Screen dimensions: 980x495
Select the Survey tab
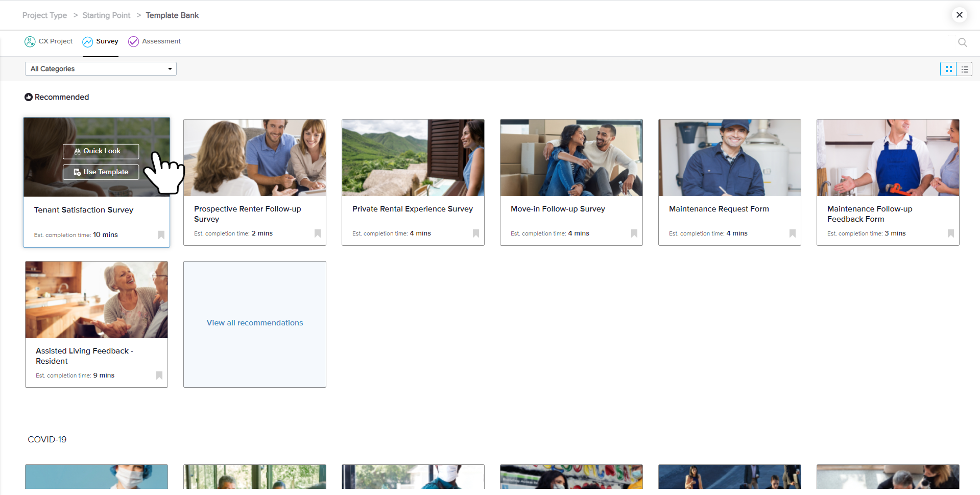click(101, 41)
